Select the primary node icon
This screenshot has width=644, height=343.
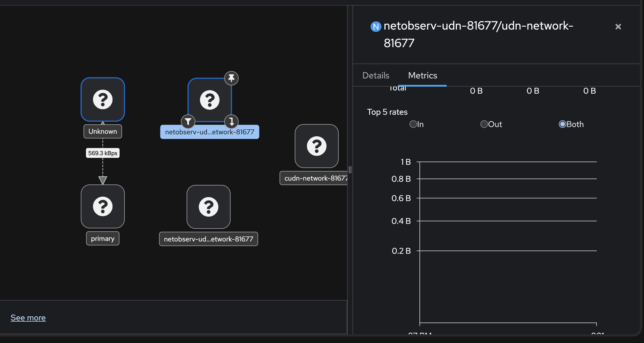[103, 206]
